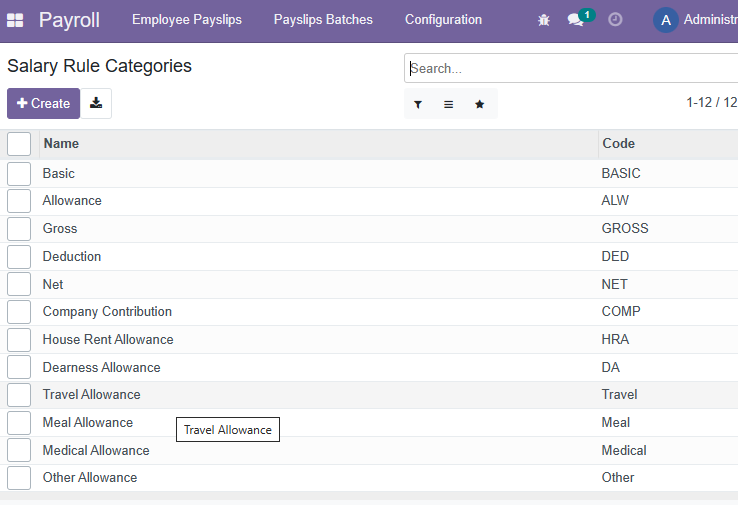Screen dimensions: 738x505
Task: Check the Allowance row checkbox
Action: pyautogui.click(x=19, y=201)
